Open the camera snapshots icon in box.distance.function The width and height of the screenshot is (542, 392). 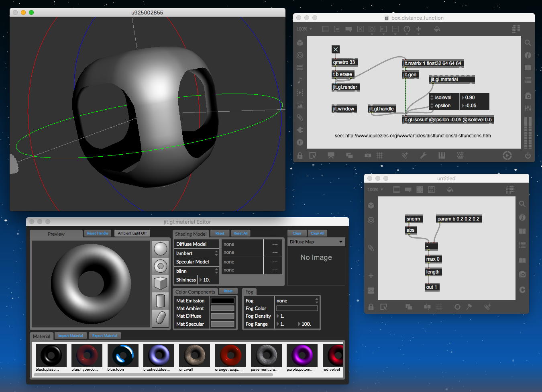point(528,96)
